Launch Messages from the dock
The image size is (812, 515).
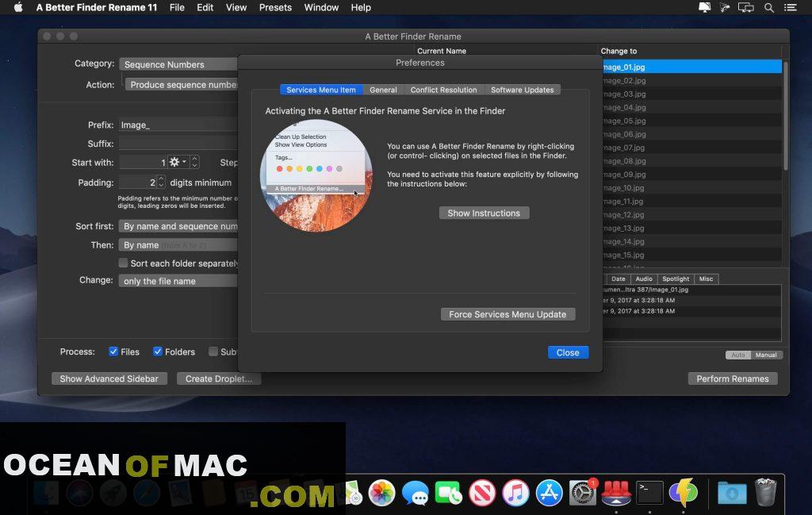click(x=416, y=492)
